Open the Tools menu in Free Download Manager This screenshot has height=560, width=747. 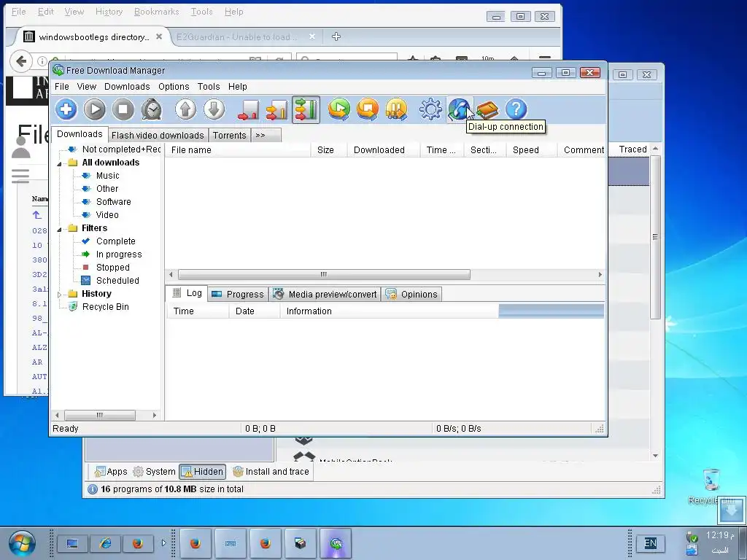click(209, 87)
